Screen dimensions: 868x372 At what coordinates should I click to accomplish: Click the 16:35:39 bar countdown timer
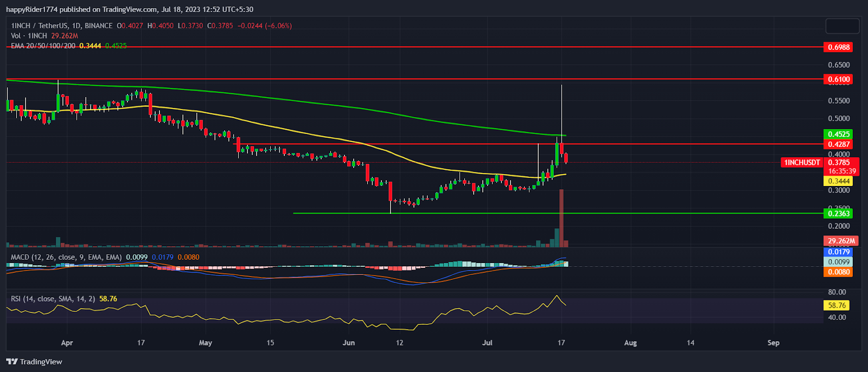click(841, 171)
